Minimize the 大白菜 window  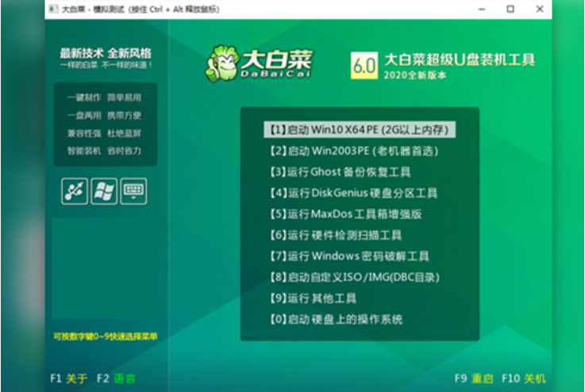(x=482, y=9)
